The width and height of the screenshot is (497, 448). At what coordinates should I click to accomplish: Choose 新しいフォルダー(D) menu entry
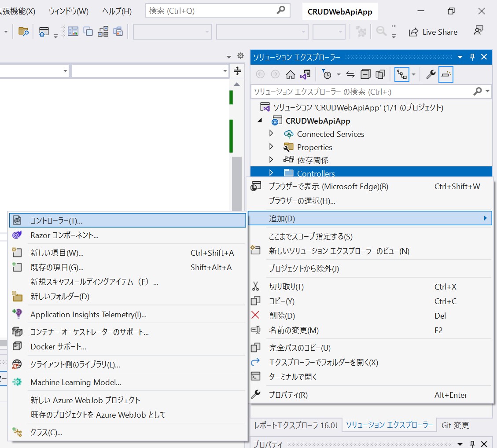[x=127, y=297]
